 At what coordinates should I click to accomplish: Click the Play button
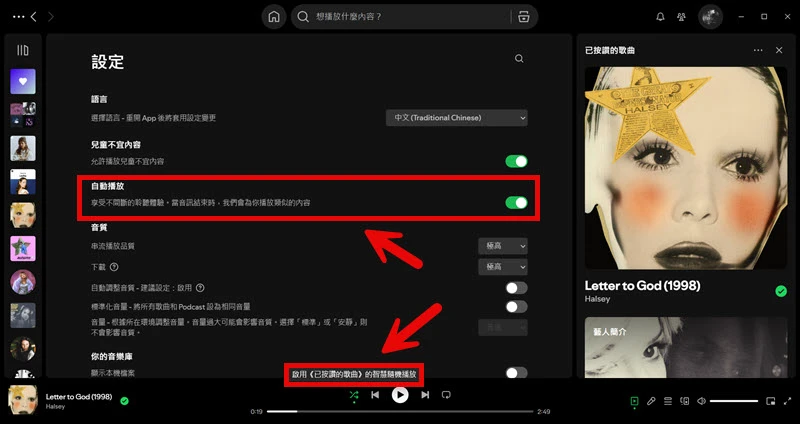(400, 395)
